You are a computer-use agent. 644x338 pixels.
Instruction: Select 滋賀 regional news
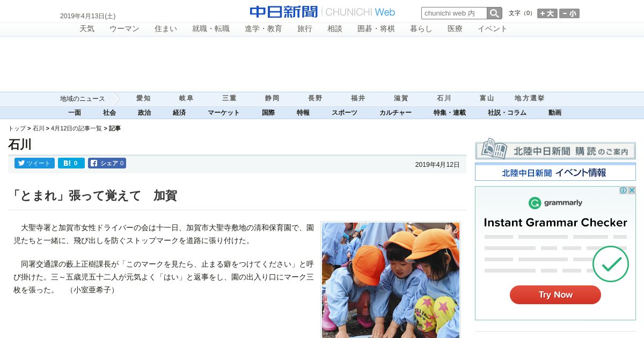pyautogui.click(x=401, y=99)
